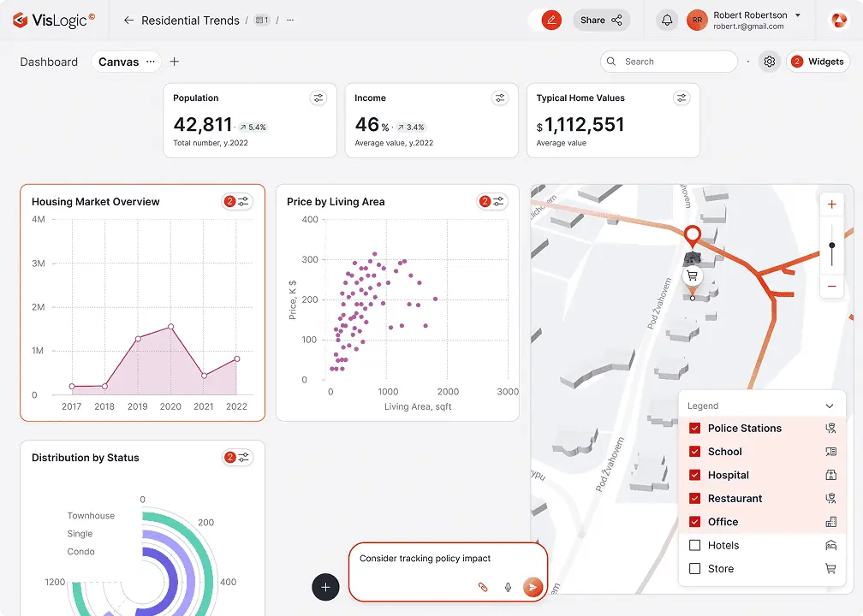This screenshot has width=863, height=616.
Task: Open Canvas tab options ellipsis
Action: coord(151,62)
